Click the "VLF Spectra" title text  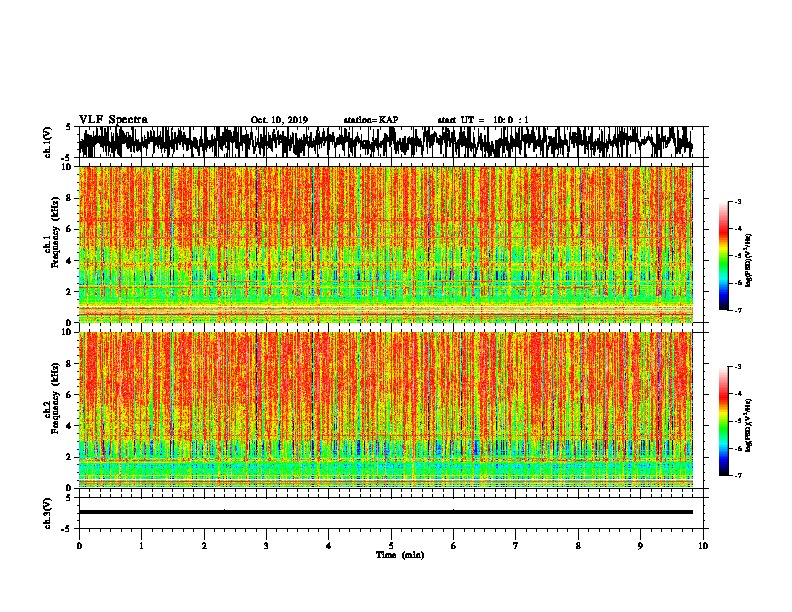pos(113,120)
